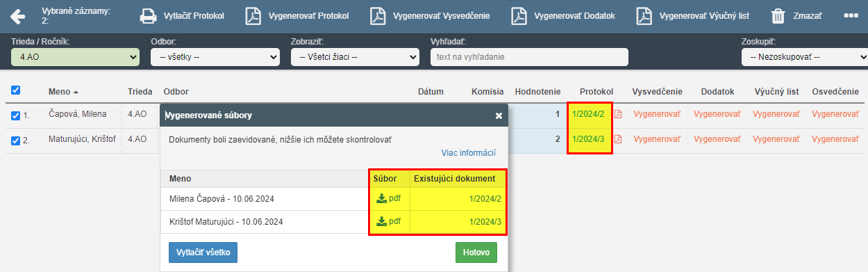Open the Odbor dropdown showing všetky
Image resolution: width=868 pixels, height=272 pixels.
coord(215,57)
